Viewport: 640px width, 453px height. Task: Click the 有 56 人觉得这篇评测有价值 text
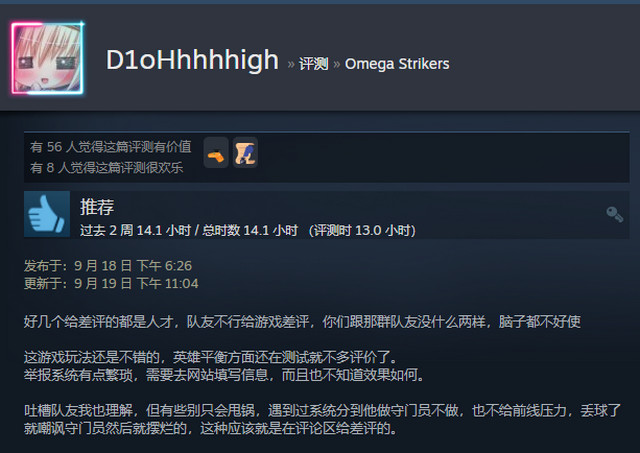coord(111,147)
